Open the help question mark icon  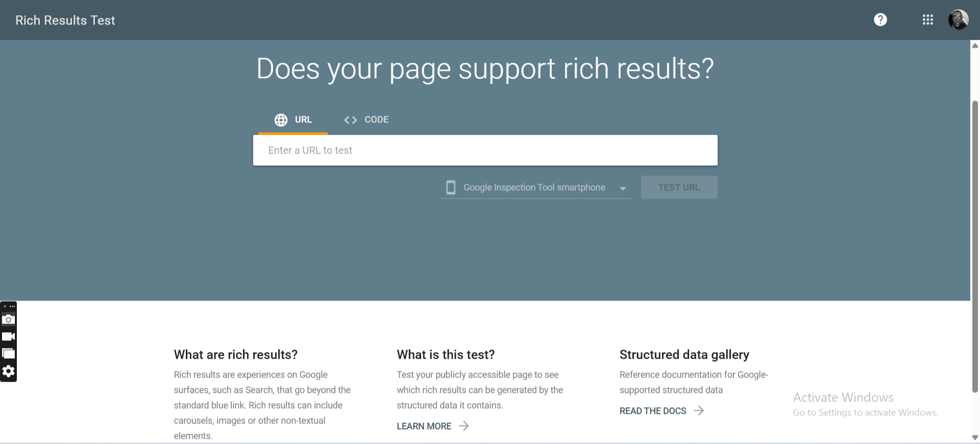pyautogui.click(x=880, y=20)
